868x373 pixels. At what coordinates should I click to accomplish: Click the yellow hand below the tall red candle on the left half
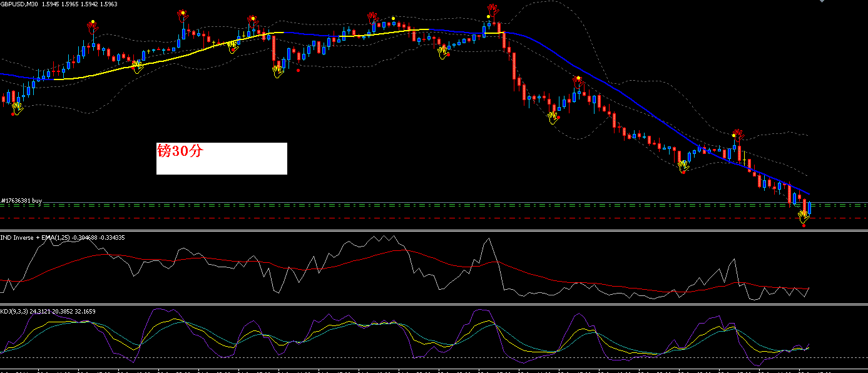coord(278,72)
